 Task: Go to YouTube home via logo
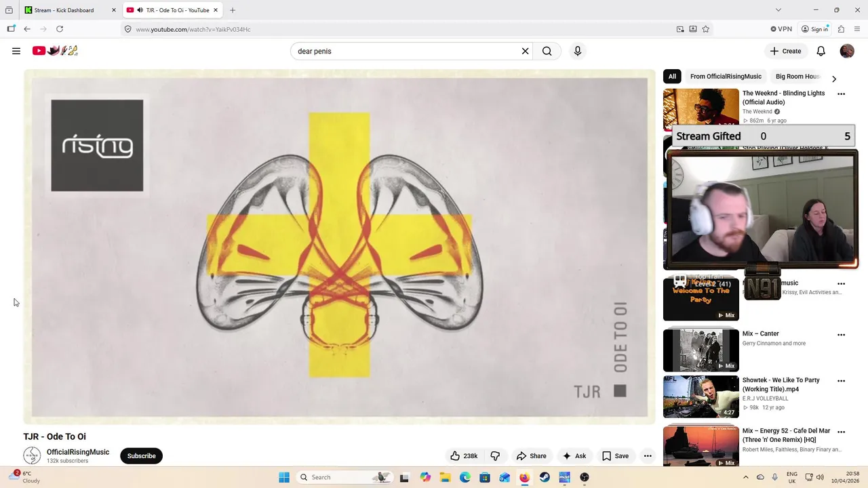(x=56, y=51)
